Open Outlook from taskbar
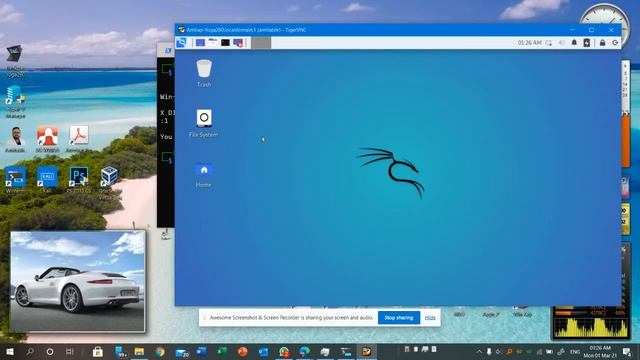The image size is (640, 360). (x=263, y=351)
